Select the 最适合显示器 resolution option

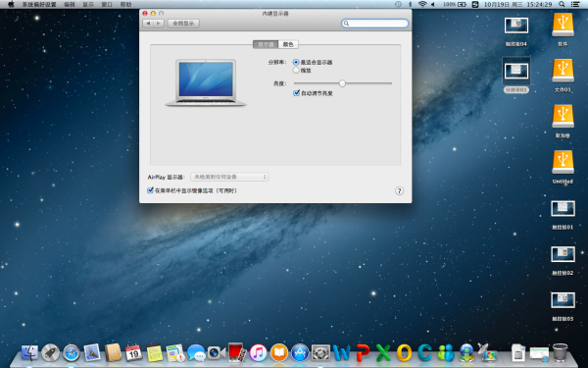[x=296, y=63]
